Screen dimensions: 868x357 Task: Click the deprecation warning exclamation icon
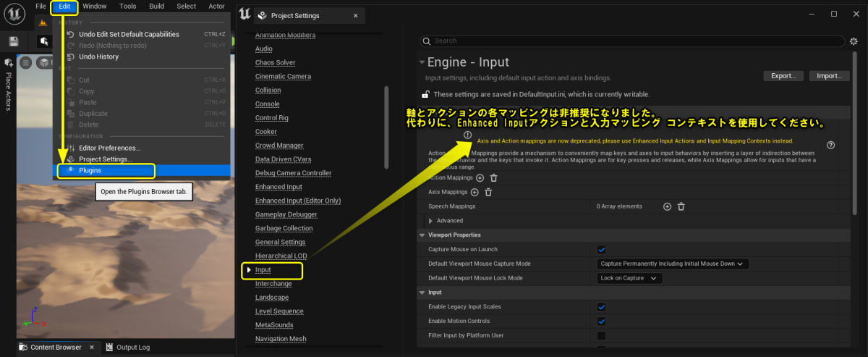click(x=467, y=135)
